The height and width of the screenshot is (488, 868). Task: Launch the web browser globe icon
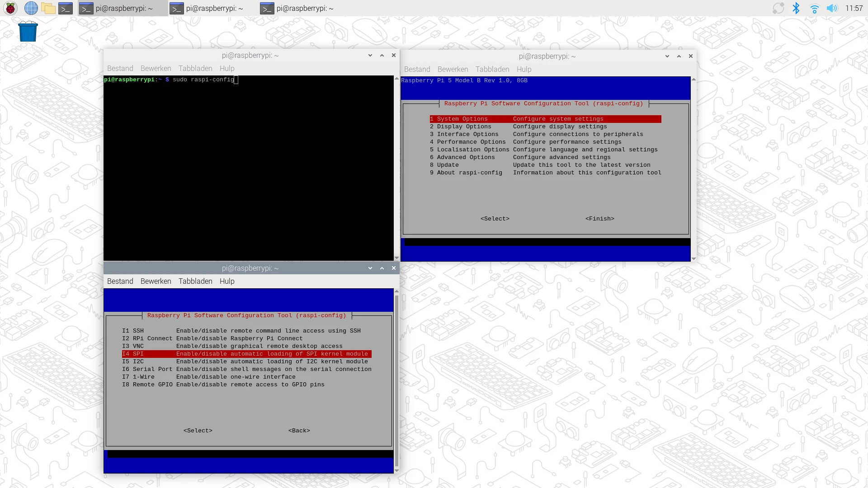pos(31,8)
